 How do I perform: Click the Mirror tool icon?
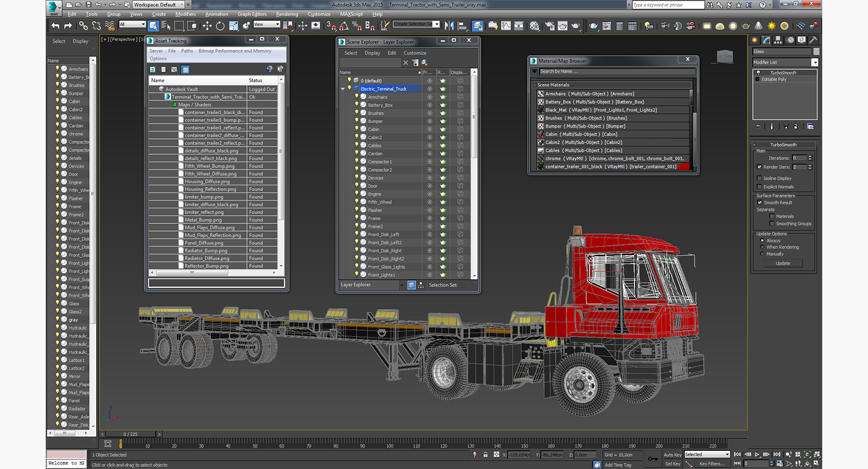450,26
